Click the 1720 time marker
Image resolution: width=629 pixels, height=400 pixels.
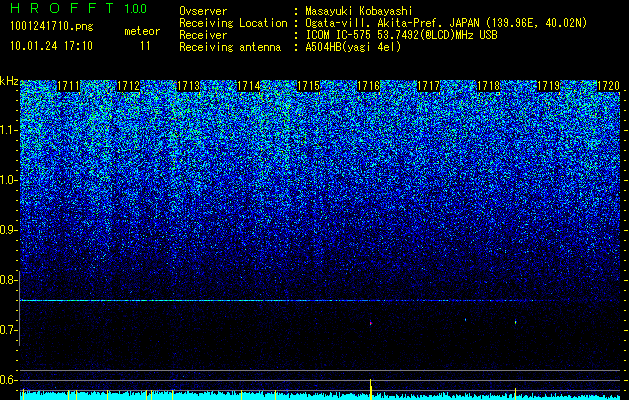pyautogui.click(x=609, y=86)
